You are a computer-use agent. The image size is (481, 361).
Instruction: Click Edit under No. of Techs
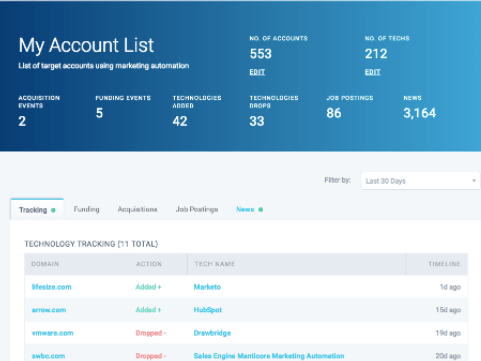pyautogui.click(x=372, y=72)
